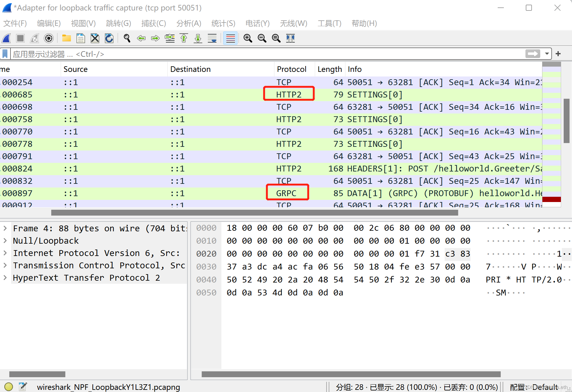Open display filter history dropdown
Image resolution: width=572 pixels, height=392 pixels.
(x=547, y=54)
